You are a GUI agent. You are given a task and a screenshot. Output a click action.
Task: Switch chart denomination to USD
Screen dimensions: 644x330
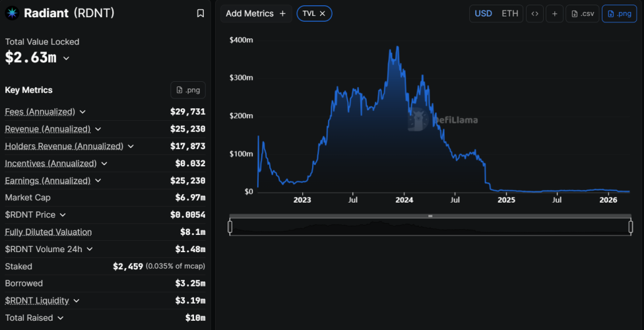pyautogui.click(x=483, y=13)
